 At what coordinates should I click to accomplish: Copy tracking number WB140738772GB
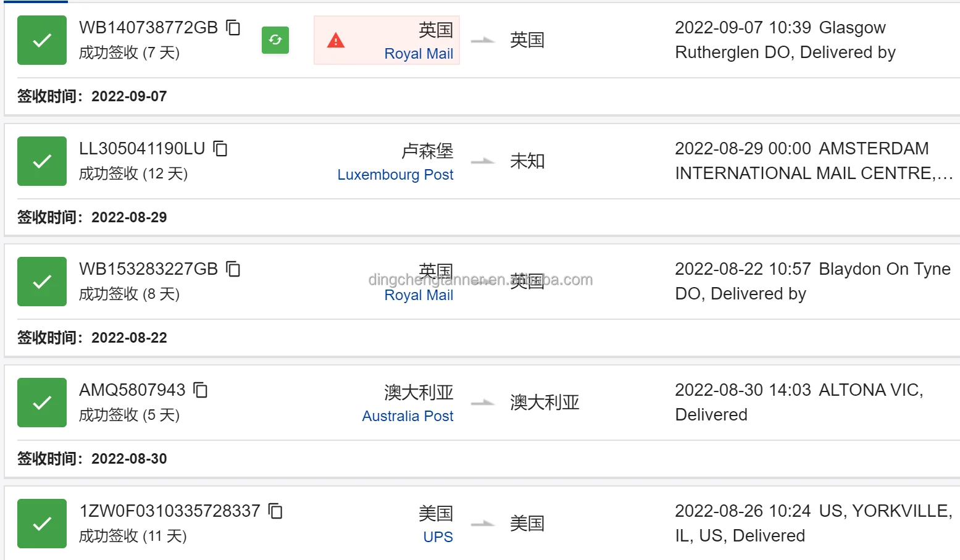point(233,28)
